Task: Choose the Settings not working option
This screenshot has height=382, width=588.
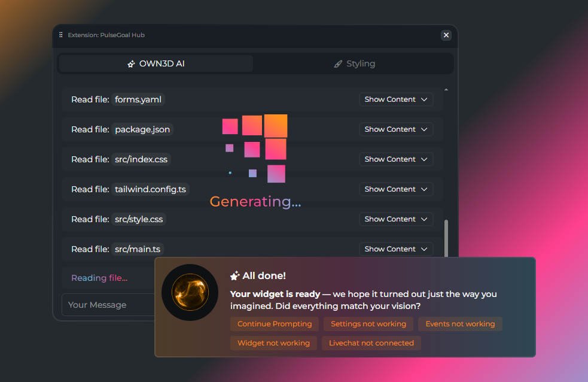Action: pos(368,324)
